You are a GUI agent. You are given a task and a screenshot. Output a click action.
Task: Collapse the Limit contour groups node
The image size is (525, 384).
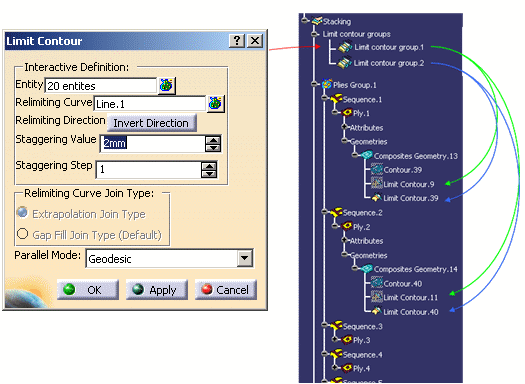(314, 34)
